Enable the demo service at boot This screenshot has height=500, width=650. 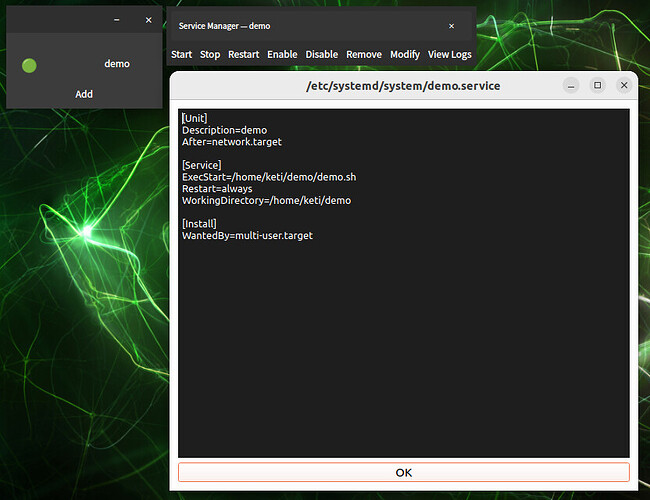pos(282,55)
